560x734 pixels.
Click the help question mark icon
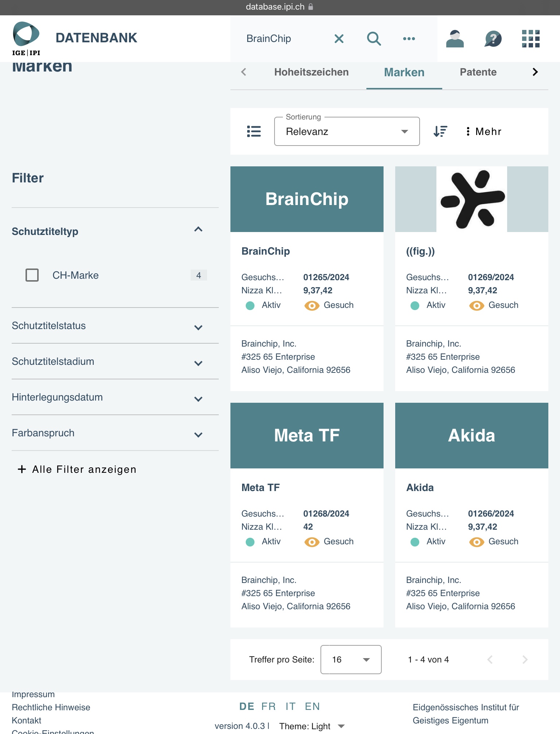(493, 39)
